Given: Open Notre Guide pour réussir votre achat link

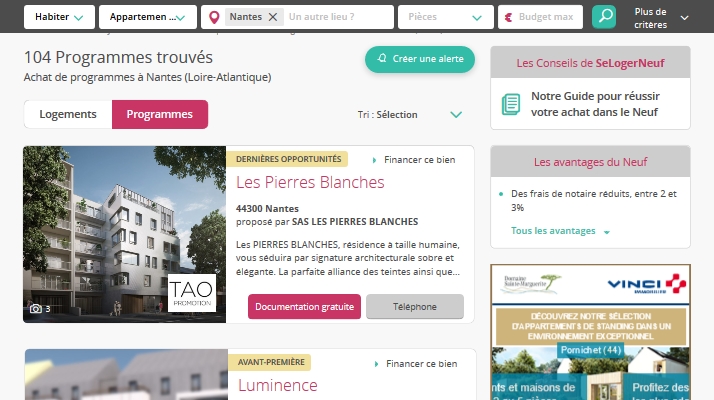Looking at the screenshot, I should [x=595, y=104].
